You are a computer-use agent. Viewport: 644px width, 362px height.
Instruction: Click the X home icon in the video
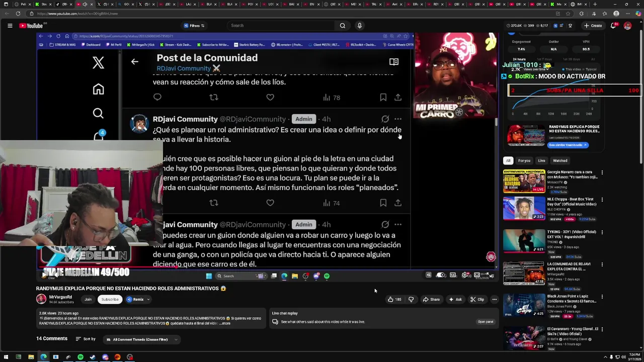98,89
